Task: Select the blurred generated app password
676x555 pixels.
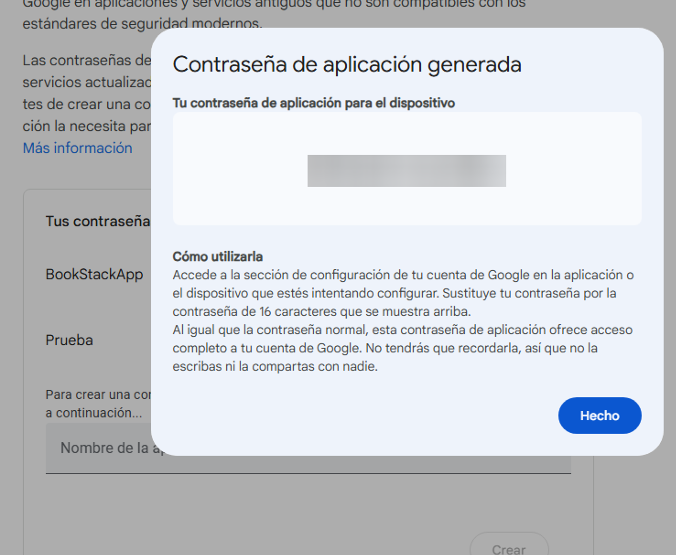Action: tap(407, 171)
